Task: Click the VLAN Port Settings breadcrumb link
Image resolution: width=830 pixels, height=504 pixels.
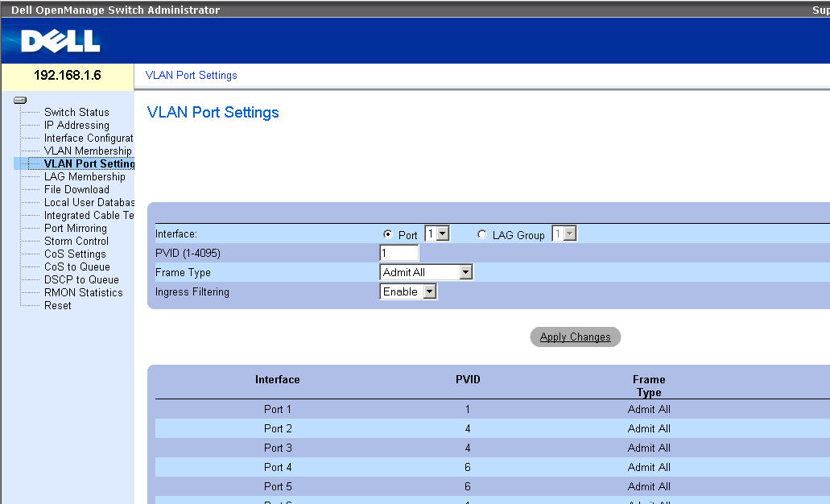Action: tap(191, 75)
